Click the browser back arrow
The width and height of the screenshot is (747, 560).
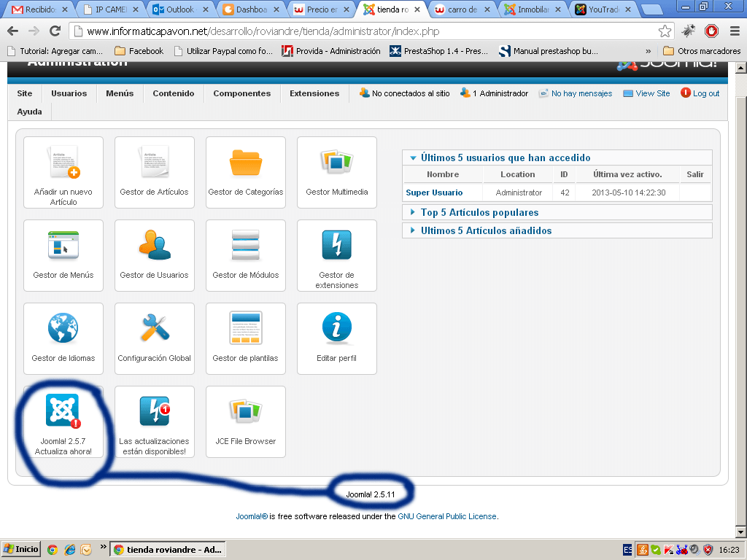13,31
